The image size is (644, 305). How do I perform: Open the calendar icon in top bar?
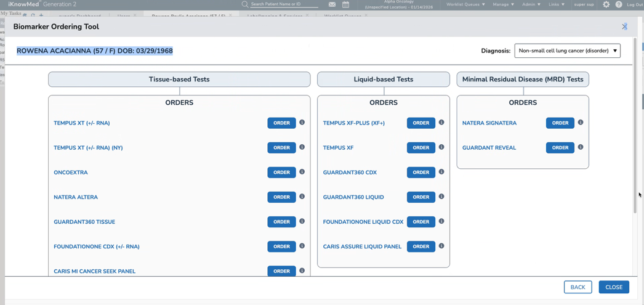(346, 4)
